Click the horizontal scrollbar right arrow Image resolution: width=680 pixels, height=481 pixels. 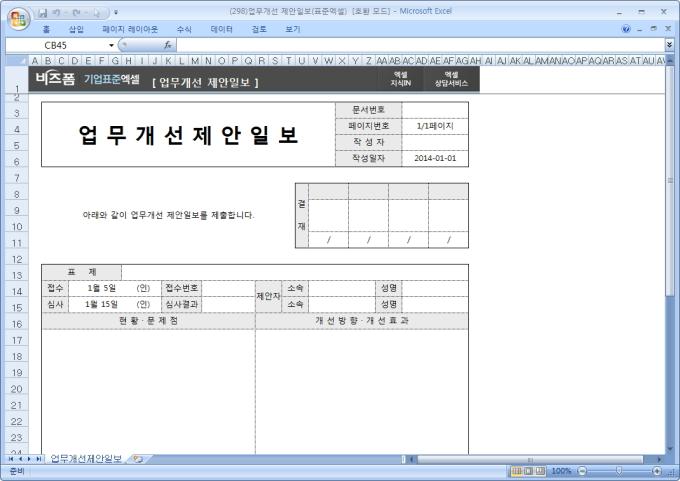click(x=659, y=459)
